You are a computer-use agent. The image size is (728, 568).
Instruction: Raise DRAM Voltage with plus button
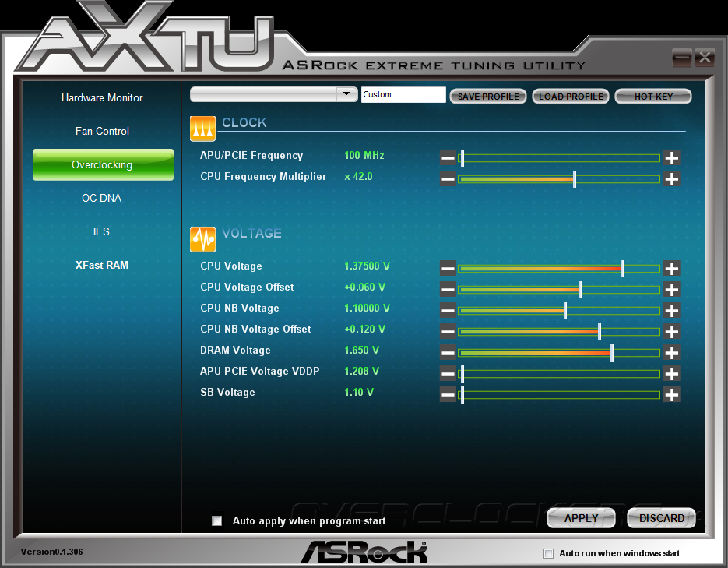pyautogui.click(x=671, y=352)
